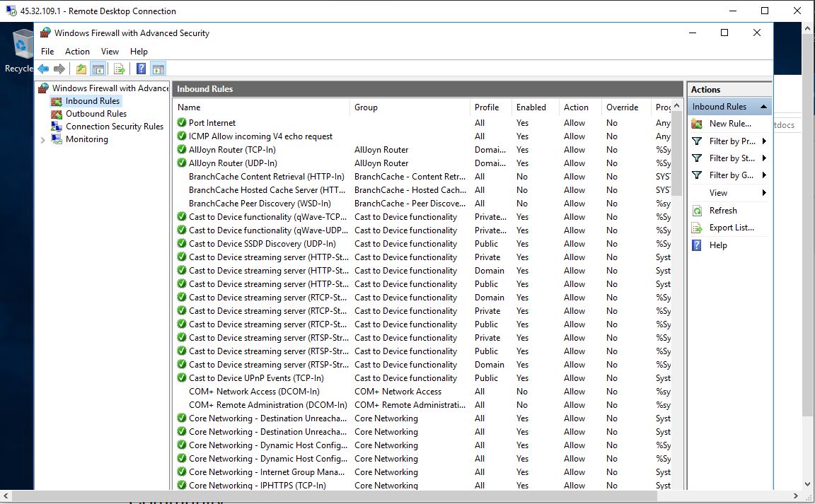This screenshot has width=815, height=504.
Task: Click the Refresh icon in the Actions pane
Action: tap(698, 211)
